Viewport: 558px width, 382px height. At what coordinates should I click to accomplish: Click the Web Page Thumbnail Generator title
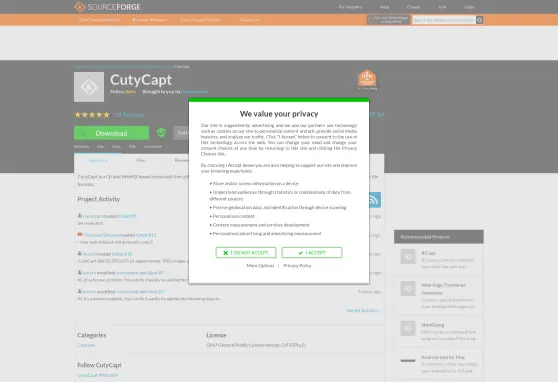443,289
